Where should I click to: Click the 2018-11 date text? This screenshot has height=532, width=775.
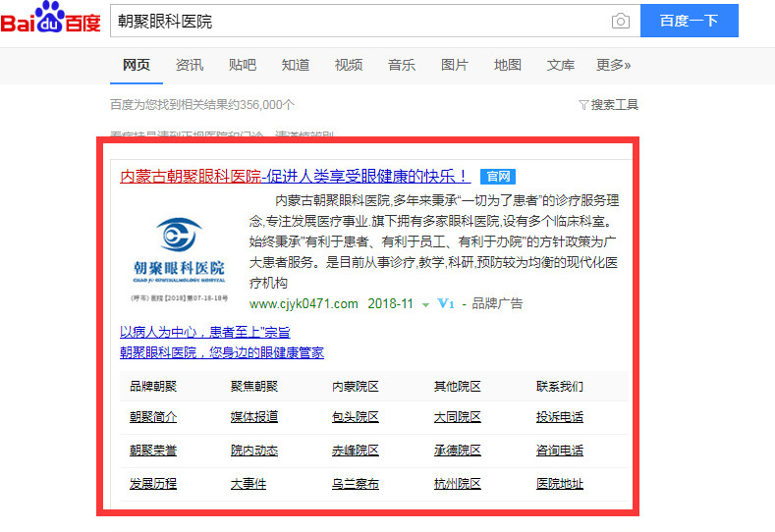click(391, 303)
